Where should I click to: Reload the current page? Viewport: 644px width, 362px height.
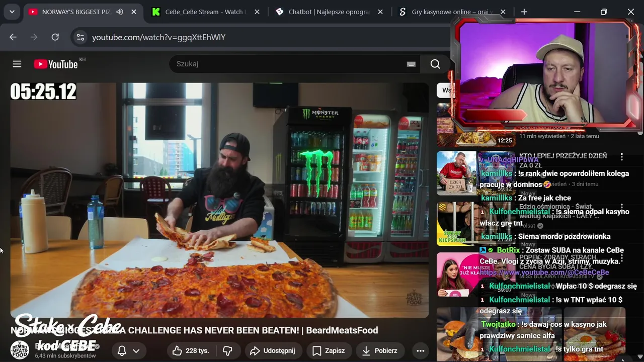coord(55,37)
